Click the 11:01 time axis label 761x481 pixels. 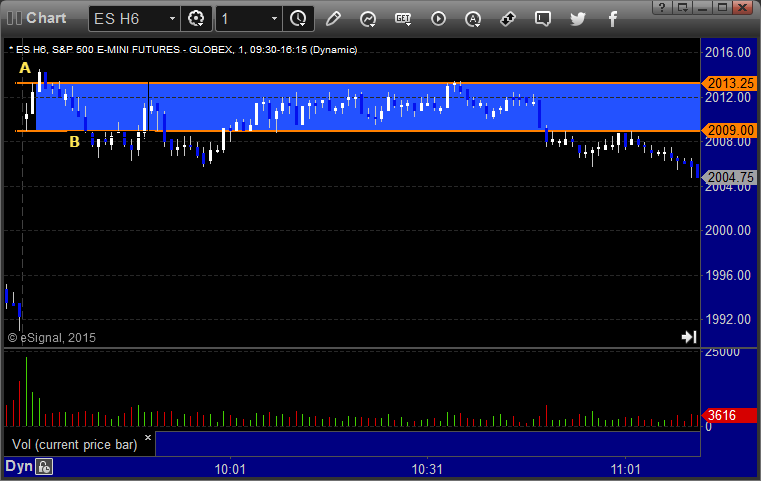click(626, 469)
